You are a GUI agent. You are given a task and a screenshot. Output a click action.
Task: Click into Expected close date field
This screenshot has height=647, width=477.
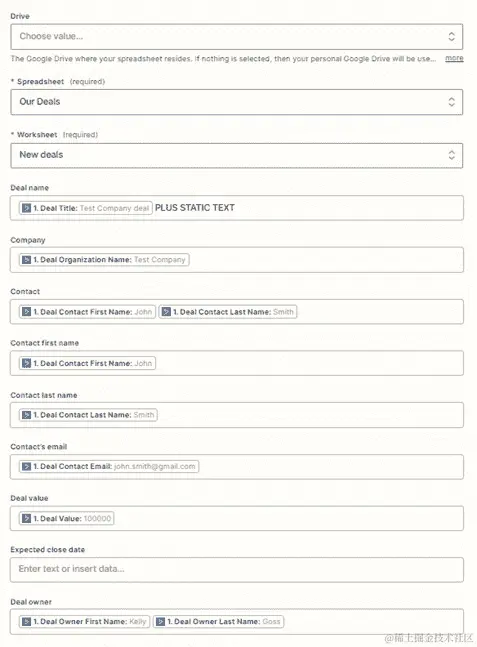pos(237,569)
